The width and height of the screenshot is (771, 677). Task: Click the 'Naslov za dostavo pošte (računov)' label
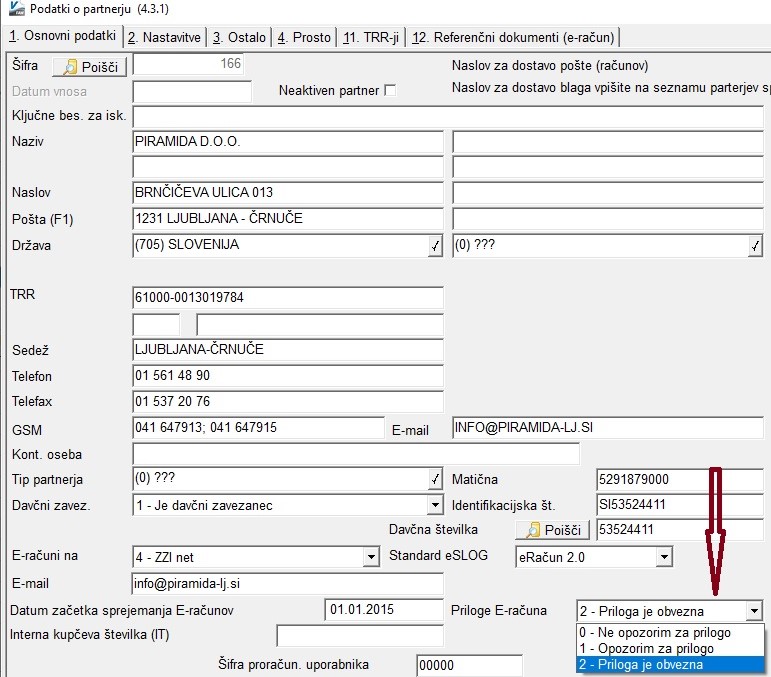550,66
